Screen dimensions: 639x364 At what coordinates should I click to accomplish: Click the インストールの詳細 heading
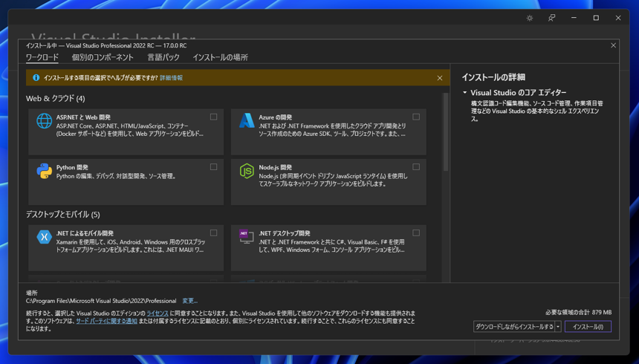coord(493,77)
